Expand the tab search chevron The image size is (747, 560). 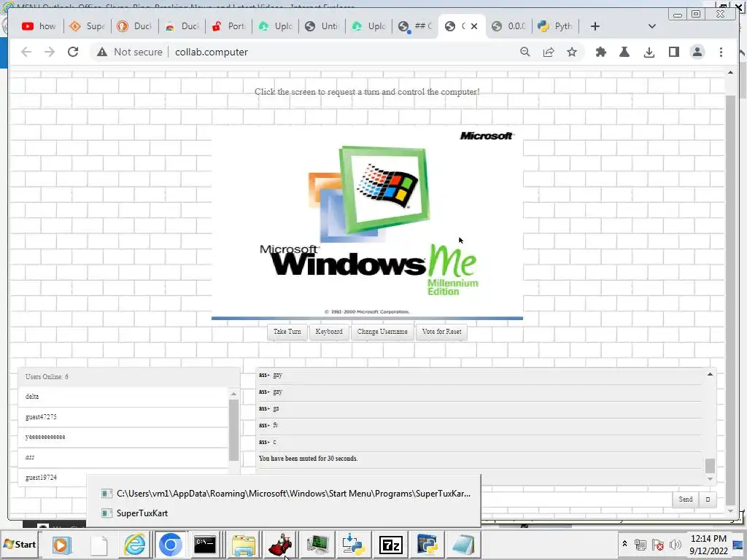(651, 26)
